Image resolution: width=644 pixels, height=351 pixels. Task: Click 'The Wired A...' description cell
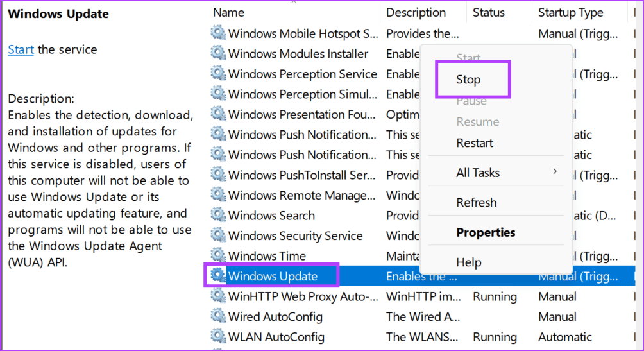click(x=423, y=316)
